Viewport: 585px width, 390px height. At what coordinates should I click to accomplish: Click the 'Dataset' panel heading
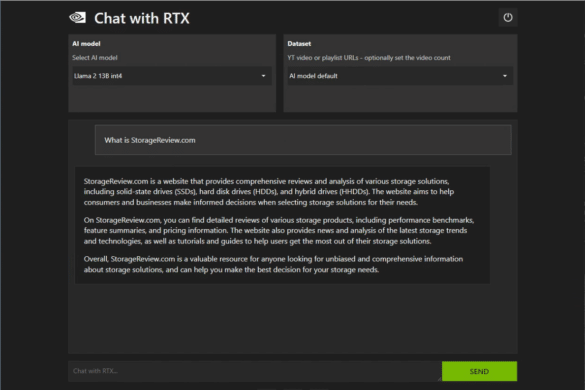pos(299,44)
